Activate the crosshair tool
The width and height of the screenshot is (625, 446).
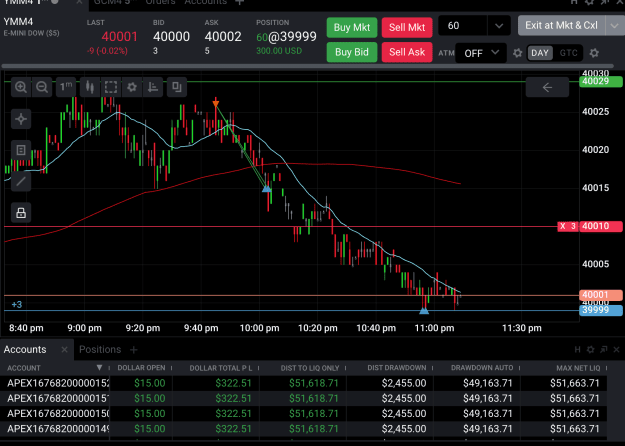coord(21,119)
